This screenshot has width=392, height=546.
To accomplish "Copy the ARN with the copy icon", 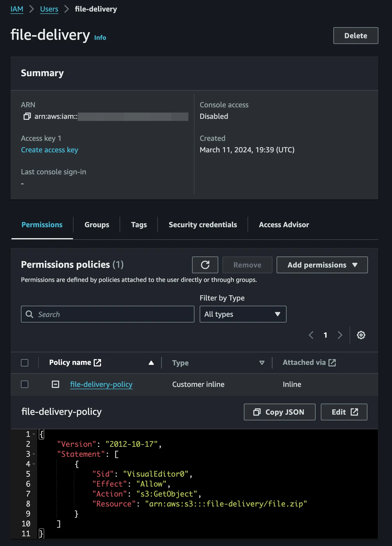I will pyautogui.click(x=27, y=116).
